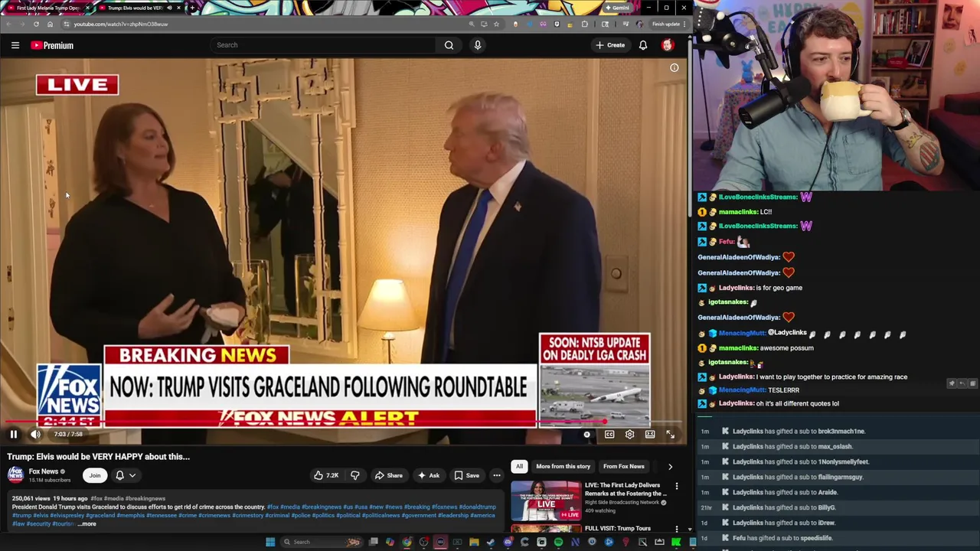Image resolution: width=980 pixels, height=551 pixels.
Task: Click the Create button
Action: click(x=610, y=45)
